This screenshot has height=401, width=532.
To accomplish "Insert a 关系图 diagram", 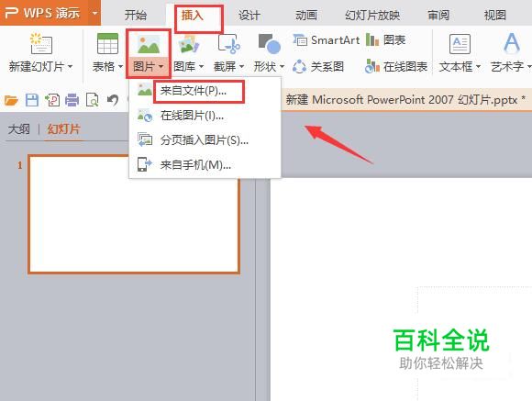I will (x=318, y=67).
